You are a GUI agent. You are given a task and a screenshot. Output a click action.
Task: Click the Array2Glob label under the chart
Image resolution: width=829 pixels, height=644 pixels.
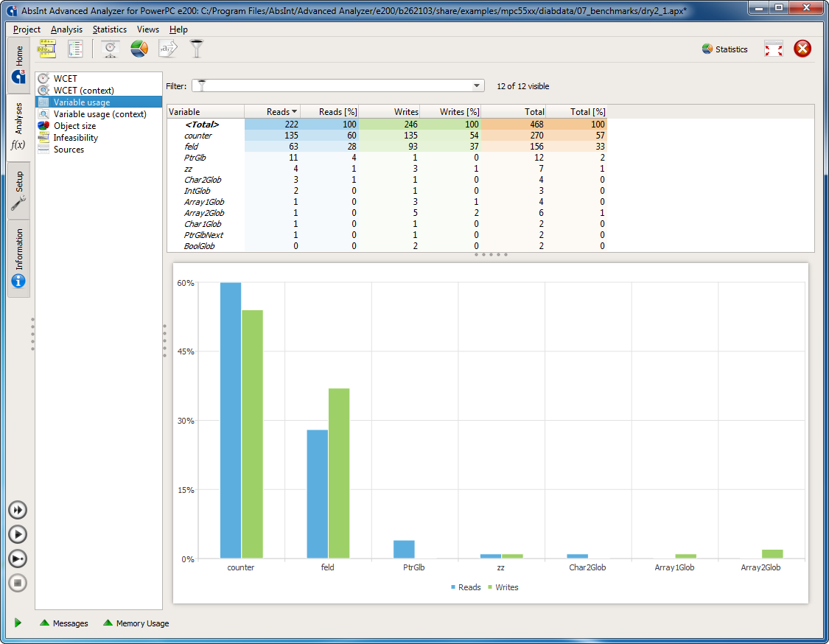[760, 567]
